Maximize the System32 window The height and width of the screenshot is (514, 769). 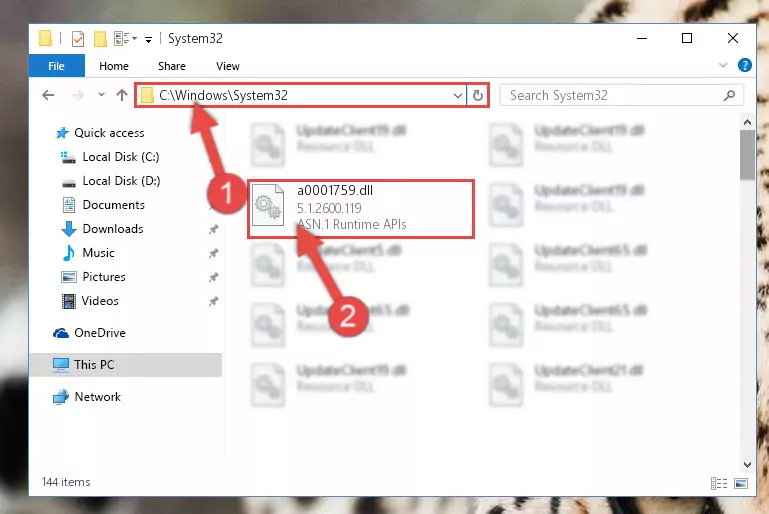pos(687,38)
